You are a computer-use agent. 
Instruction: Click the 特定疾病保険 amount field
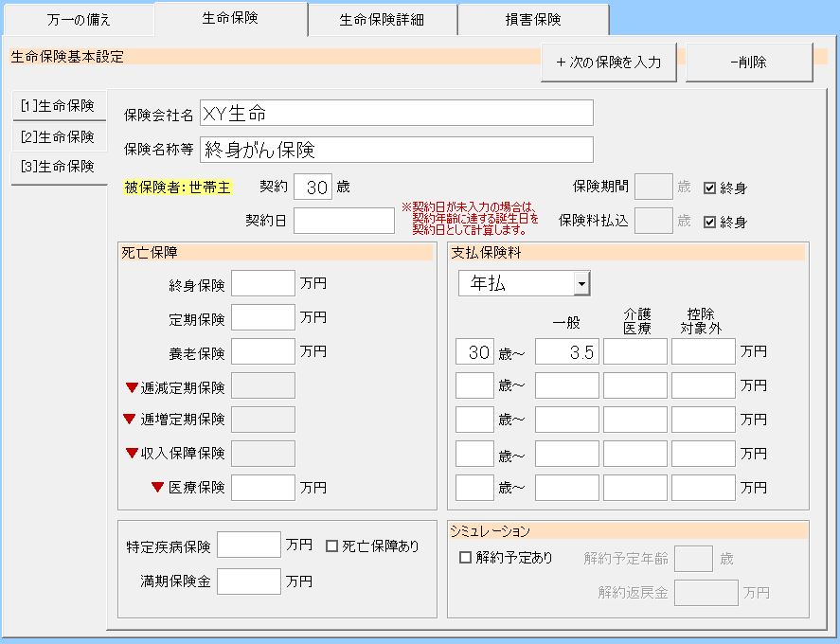point(249,545)
